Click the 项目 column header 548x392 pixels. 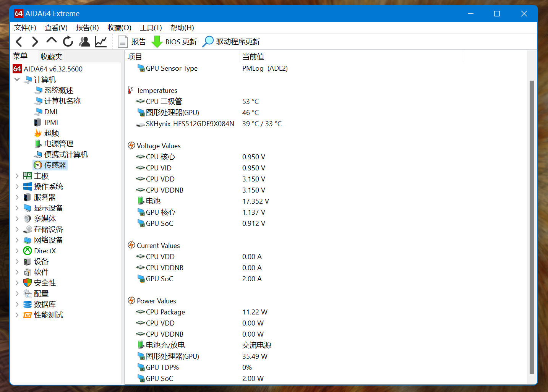point(182,57)
